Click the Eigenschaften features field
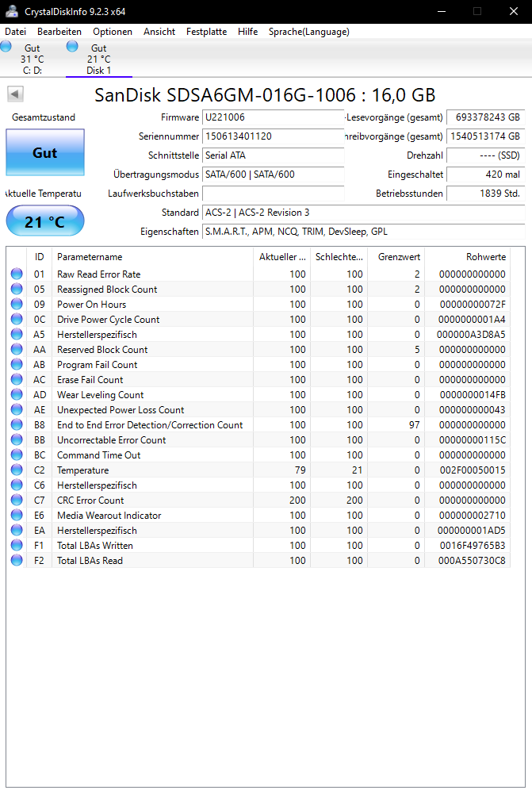 pyautogui.click(x=363, y=232)
